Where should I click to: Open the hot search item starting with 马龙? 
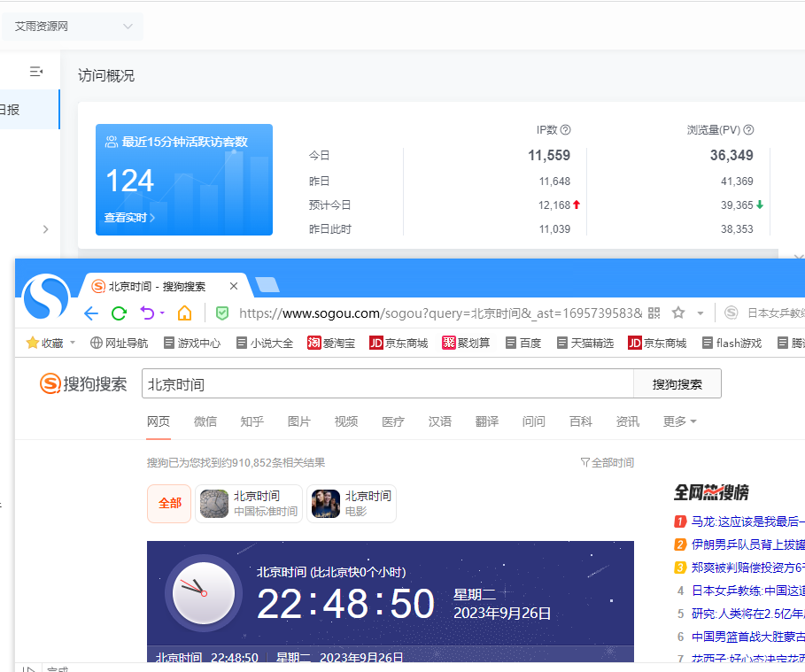[x=747, y=521]
